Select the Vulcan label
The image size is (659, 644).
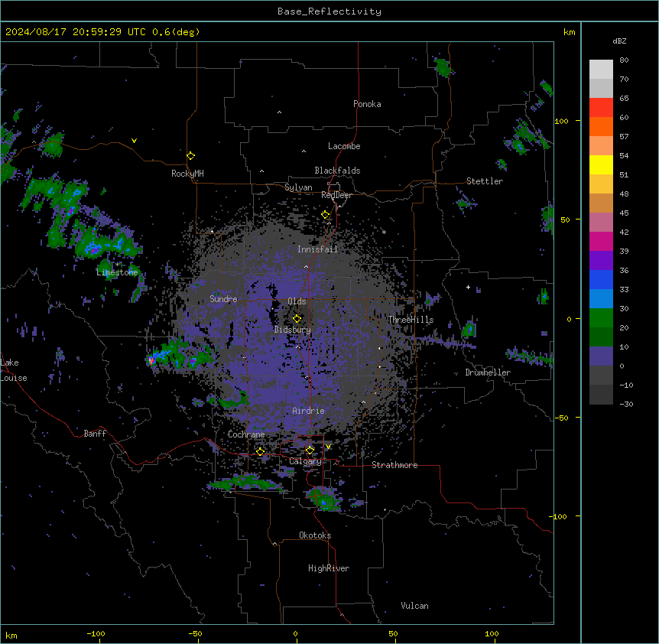coord(414,606)
